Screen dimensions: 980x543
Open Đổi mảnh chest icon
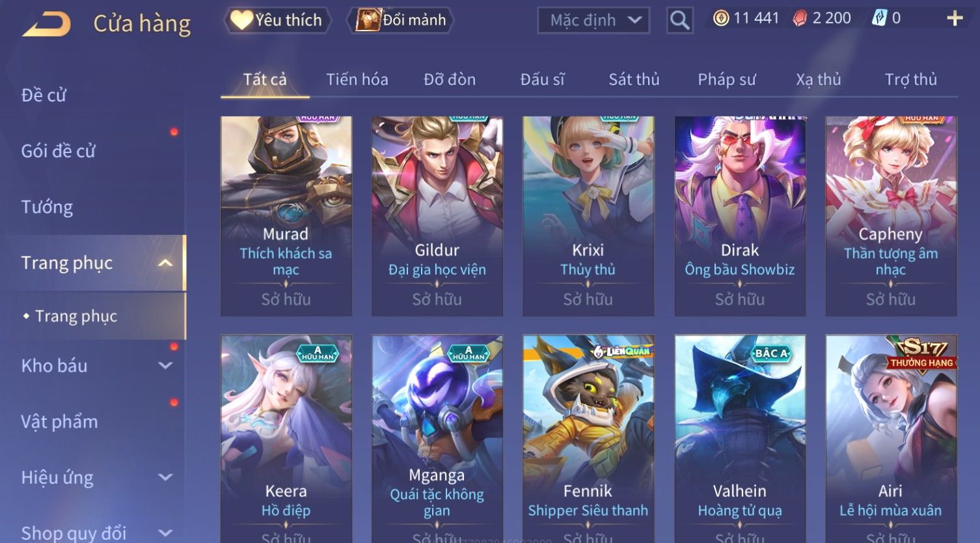click(368, 20)
